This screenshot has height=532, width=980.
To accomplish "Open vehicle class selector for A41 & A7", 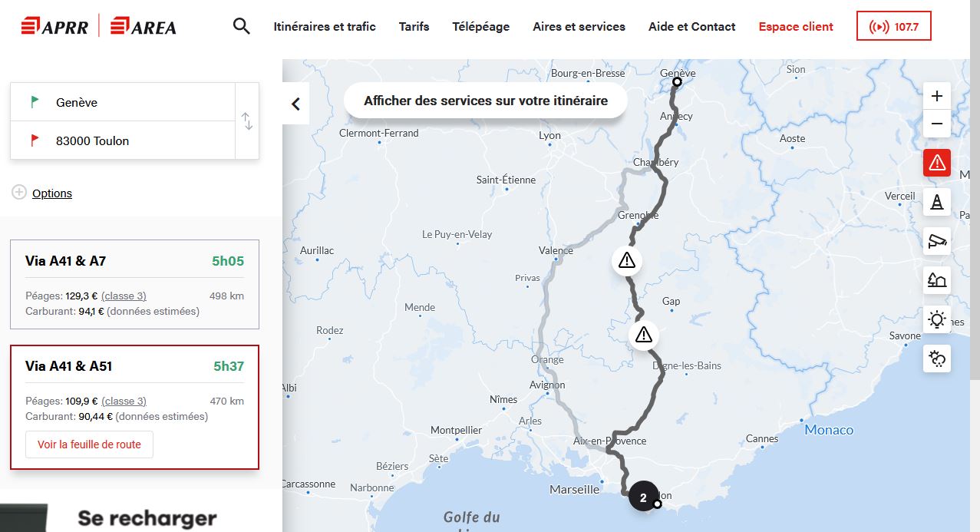I will click(x=124, y=296).
